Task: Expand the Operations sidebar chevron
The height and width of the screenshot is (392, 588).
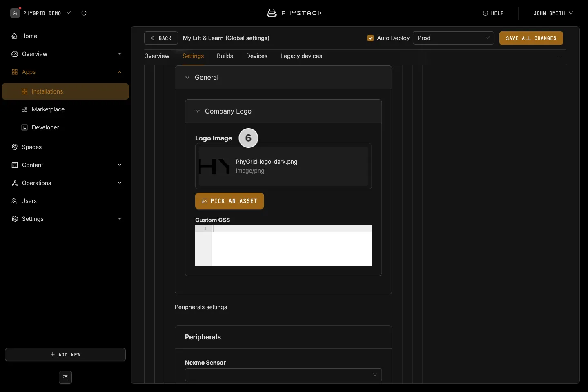Action: tap(120, 183)
